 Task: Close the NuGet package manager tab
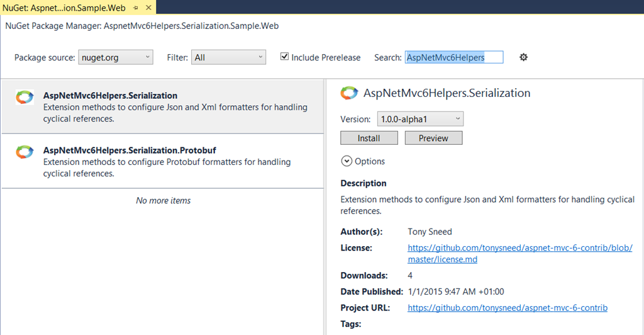pos(148,8)
